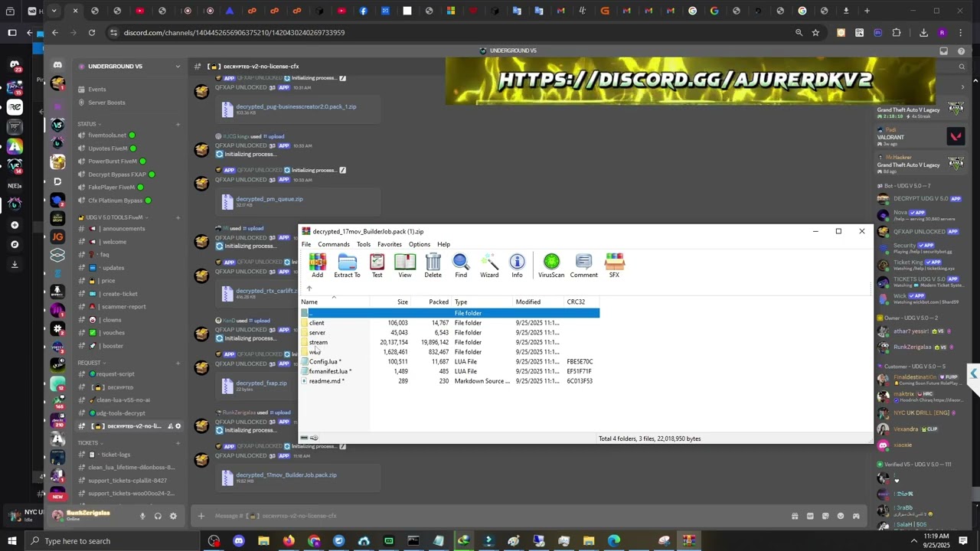This screenshot has height=551, width=980.
Task: Open the Tools menu in WinRAR
Action: coord(364,245)
